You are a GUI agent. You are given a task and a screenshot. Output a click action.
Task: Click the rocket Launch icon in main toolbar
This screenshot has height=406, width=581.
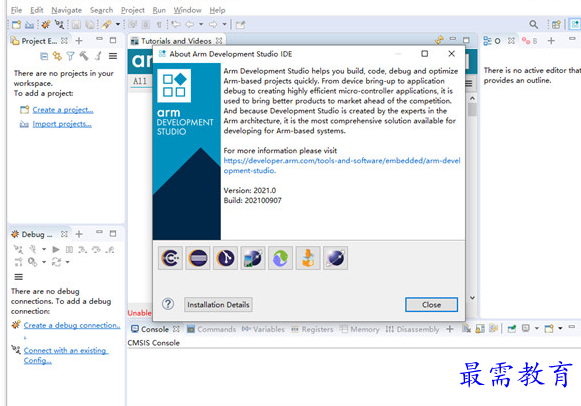[106, 25]
